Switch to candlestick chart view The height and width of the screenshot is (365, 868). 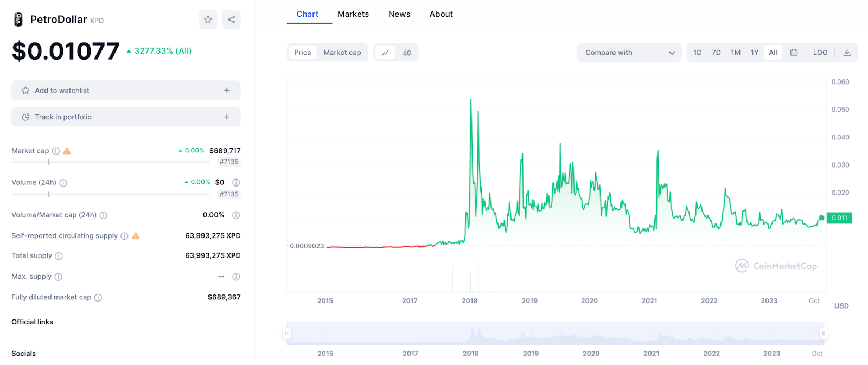[x=407, y=53]
